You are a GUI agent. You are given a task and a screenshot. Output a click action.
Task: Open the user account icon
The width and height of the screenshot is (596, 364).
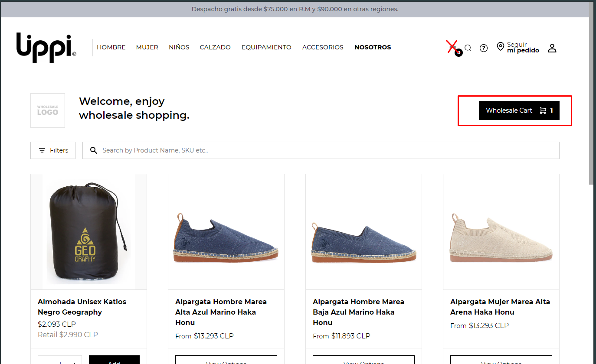(552, 48)
